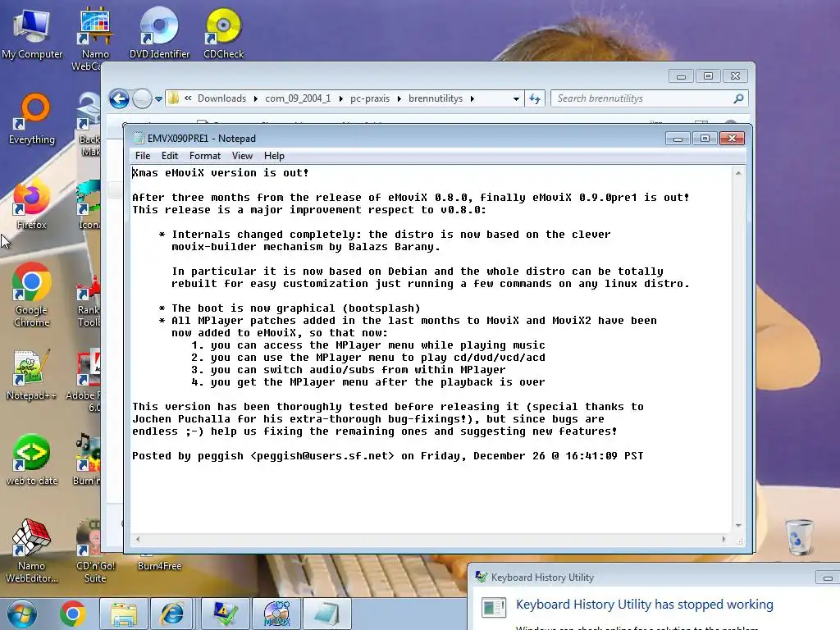The width and height of the screenshot is (840, 630).
Task: Show hidden parent folders chevron in address bar
Action: tap(188, 98)
